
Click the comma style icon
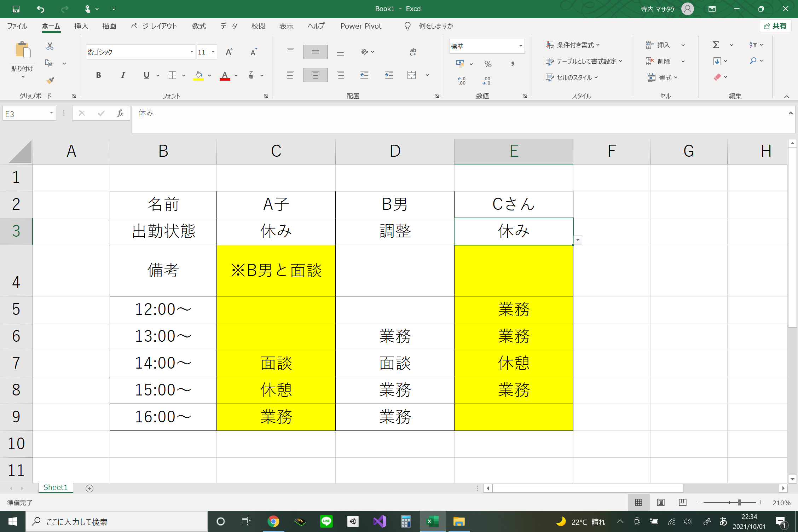tap(512, 64)
